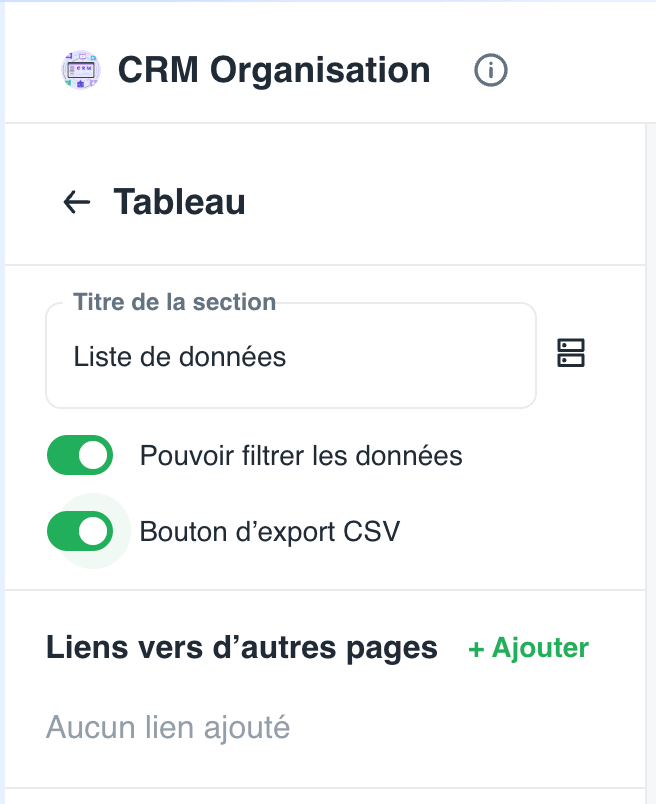Click the Liens vers d'autres pages heading
Screen dimensions: 656x804
[x=242, y=648]
